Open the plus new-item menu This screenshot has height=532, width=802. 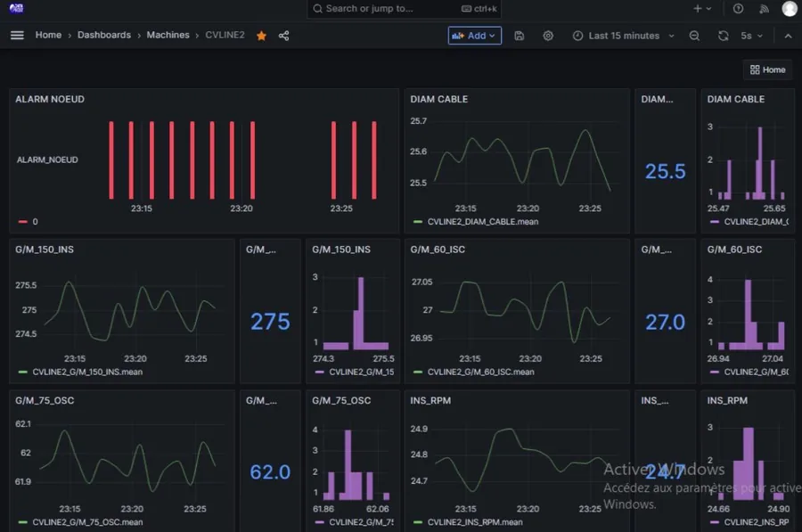tap(702, 8)
